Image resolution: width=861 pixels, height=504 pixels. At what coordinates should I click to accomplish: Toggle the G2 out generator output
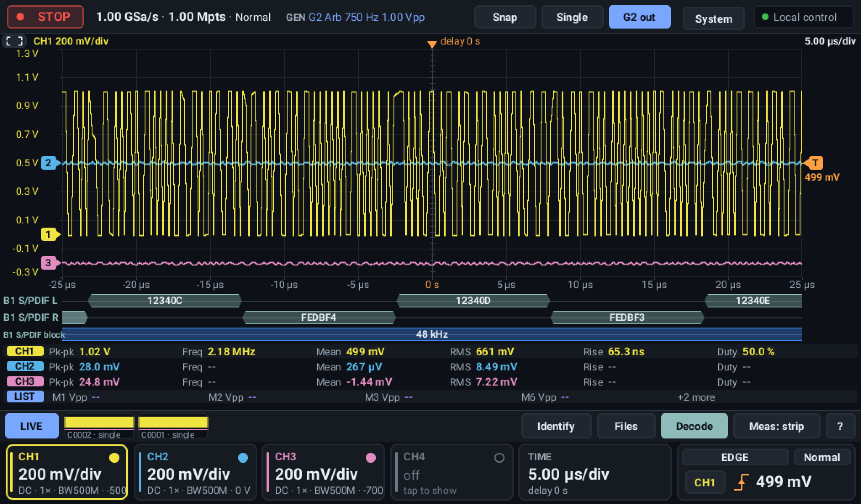[639, 17]
